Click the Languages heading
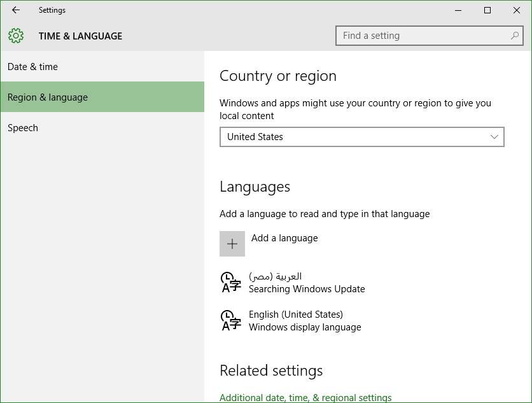This screenshot has height=403, width=532. [x=255, y=187]
